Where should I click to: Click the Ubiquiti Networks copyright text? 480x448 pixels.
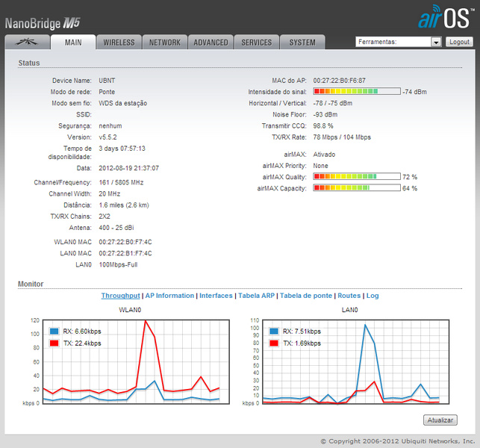coord(398,441)
